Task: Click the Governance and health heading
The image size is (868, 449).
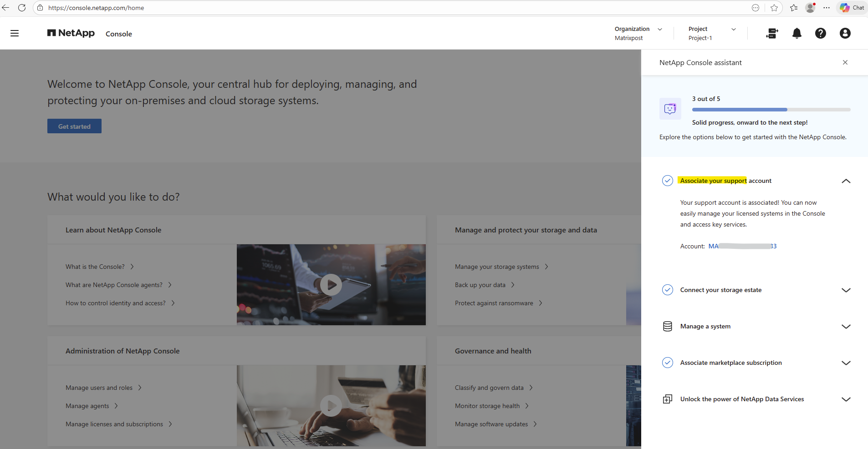Action: [493, 351]
